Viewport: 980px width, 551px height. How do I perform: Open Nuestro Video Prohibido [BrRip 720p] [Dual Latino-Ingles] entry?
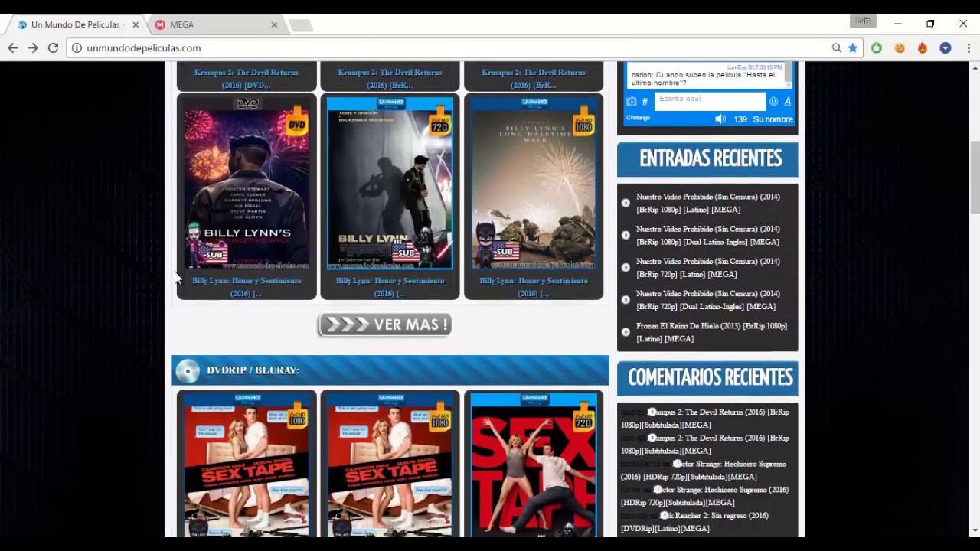coord(708,300)
